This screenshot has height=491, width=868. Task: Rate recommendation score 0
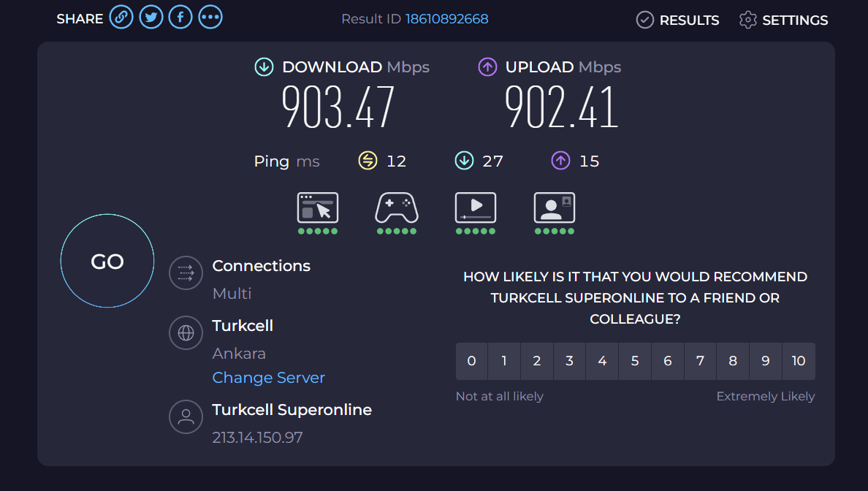(x=472, y=361)
